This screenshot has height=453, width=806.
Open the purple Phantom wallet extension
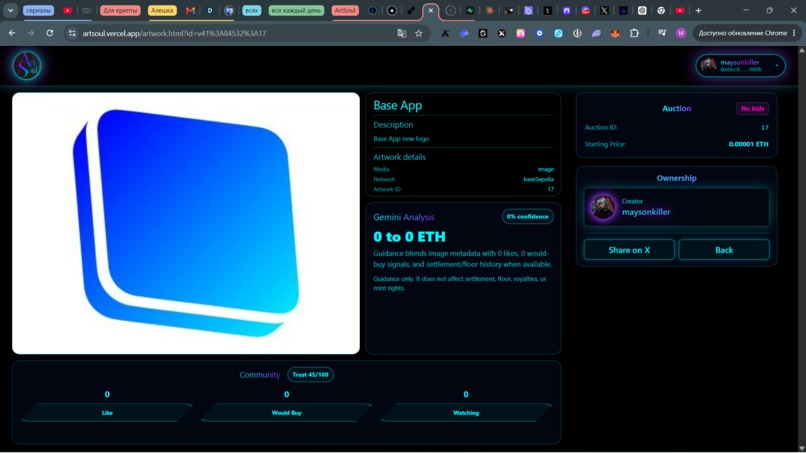pyautogui.click(x=596, y=33)
